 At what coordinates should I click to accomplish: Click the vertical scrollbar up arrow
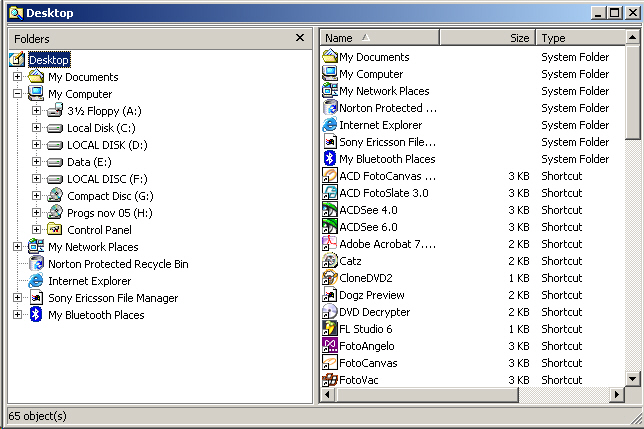point(632,37)
